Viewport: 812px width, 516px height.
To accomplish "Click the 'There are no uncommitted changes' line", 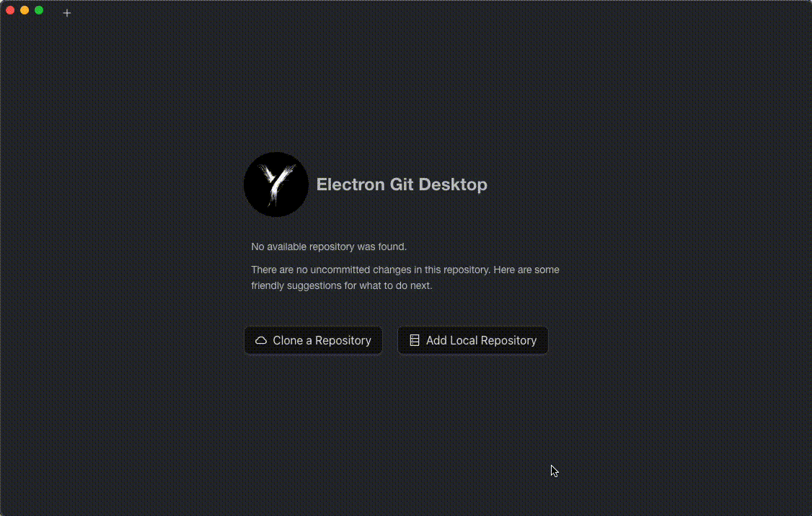I will (x=405, y=270).
